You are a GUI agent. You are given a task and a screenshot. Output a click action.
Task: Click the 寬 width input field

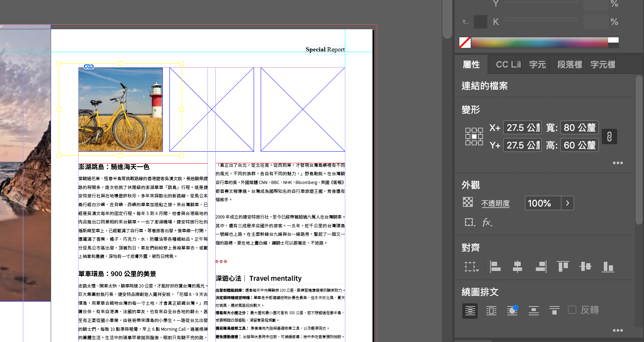[x=579, y=128]
